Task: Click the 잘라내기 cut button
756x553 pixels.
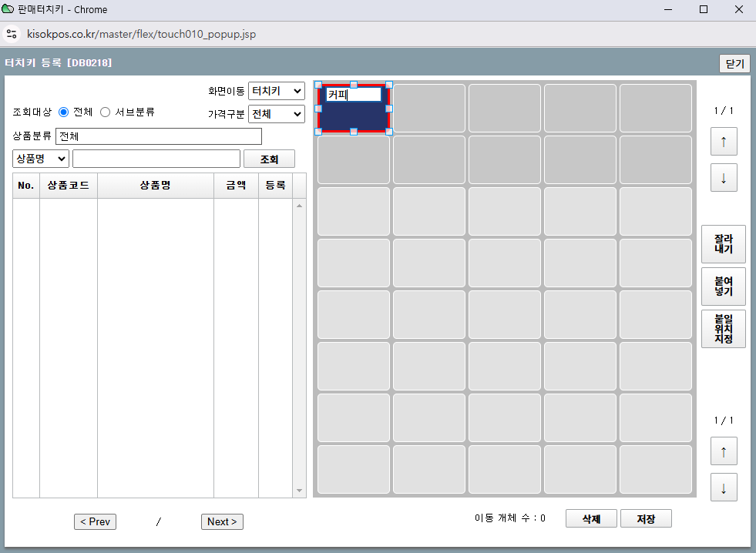Action: click(x=723, y=244)
